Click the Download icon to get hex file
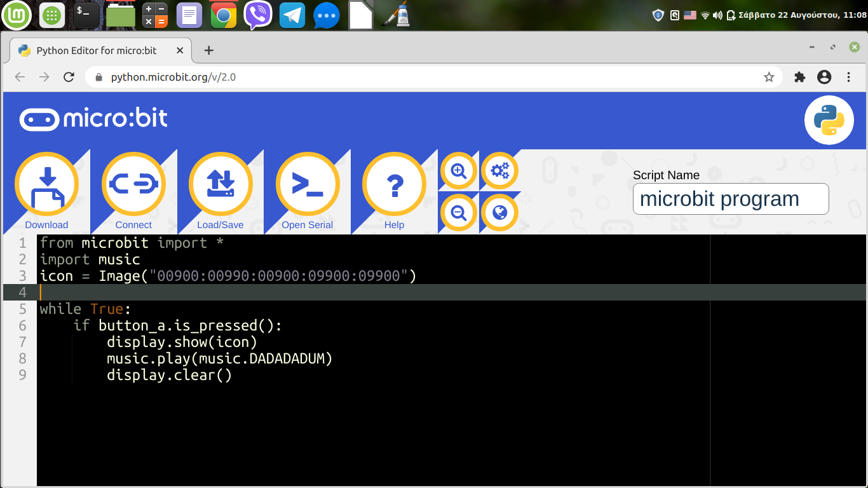868x488 pixels. pyautogui.click(x=46, y=184)
